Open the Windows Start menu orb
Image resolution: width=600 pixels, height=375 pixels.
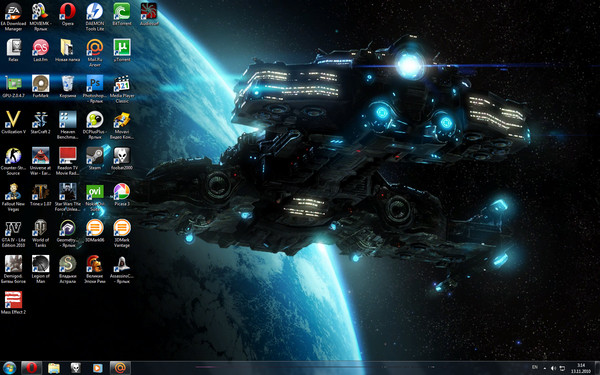click(9, 368)
